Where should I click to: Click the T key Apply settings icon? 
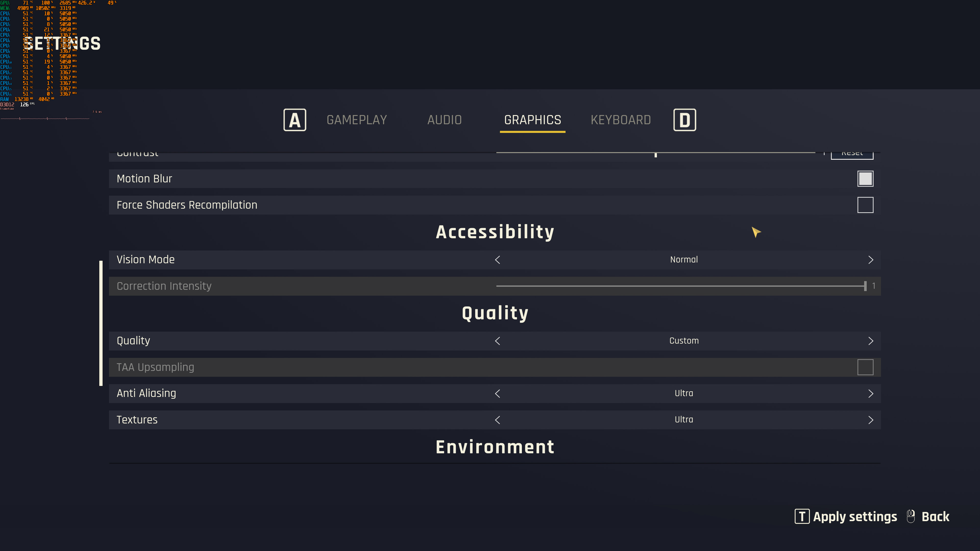pos(802,516)
